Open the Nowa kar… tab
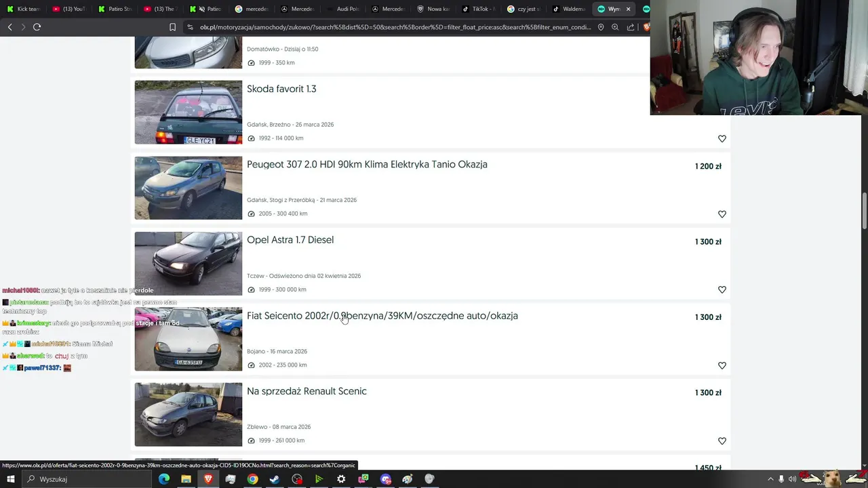 tap(434, 9)
